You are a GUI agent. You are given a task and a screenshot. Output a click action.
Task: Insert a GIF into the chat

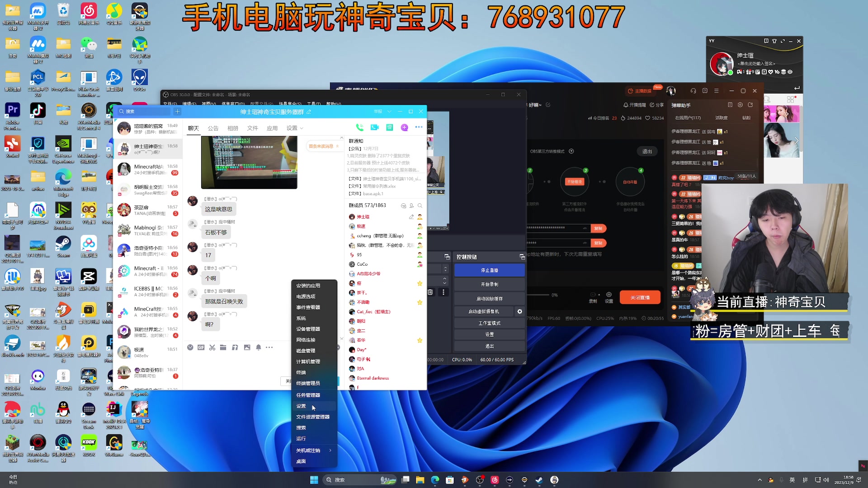(x=201, y=347)
